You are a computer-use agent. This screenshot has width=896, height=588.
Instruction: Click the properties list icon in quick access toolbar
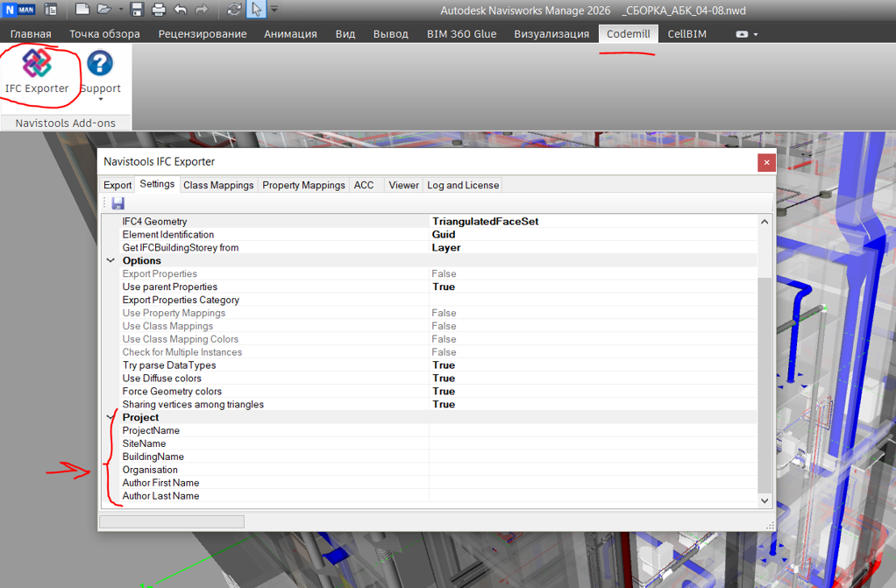[51, 9]
